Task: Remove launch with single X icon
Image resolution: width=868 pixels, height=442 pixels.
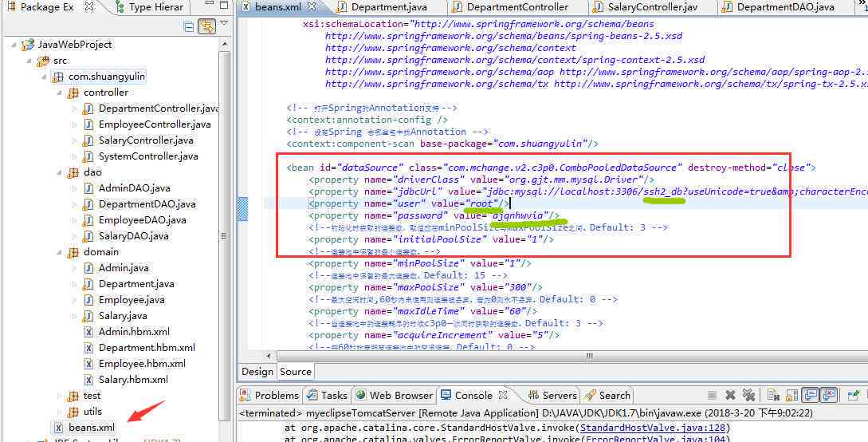Action: (x=730, y=395)
